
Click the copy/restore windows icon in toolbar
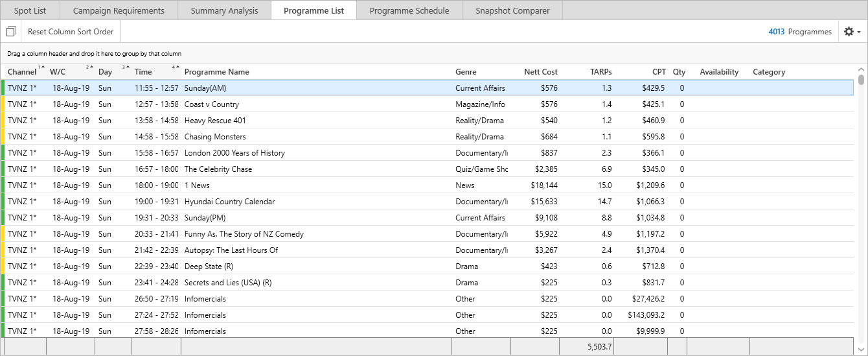coord(10,32)
